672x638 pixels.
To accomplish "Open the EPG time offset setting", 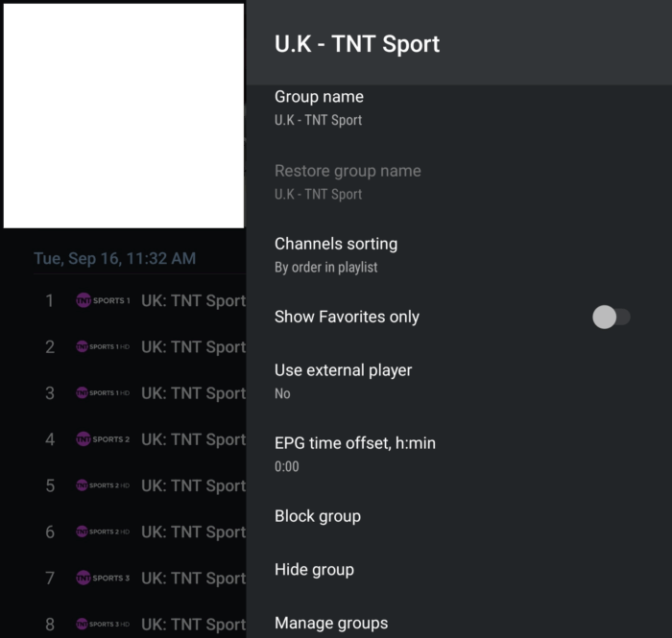I will pyautogui.click(x=355, y=453).
